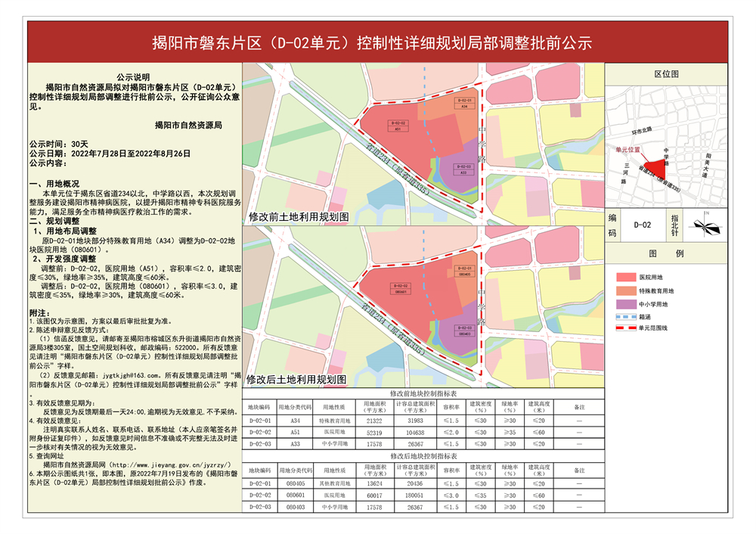Image resolution: width=756 pixels, height=534 pixels.
Task: Click the 21322 land area cell
Action: point(374,421)
